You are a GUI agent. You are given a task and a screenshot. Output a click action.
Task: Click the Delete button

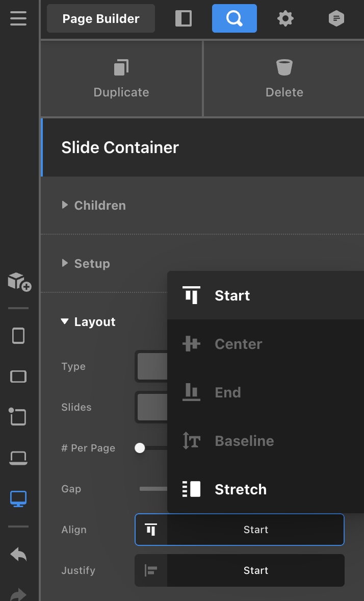tap(284, 79)
